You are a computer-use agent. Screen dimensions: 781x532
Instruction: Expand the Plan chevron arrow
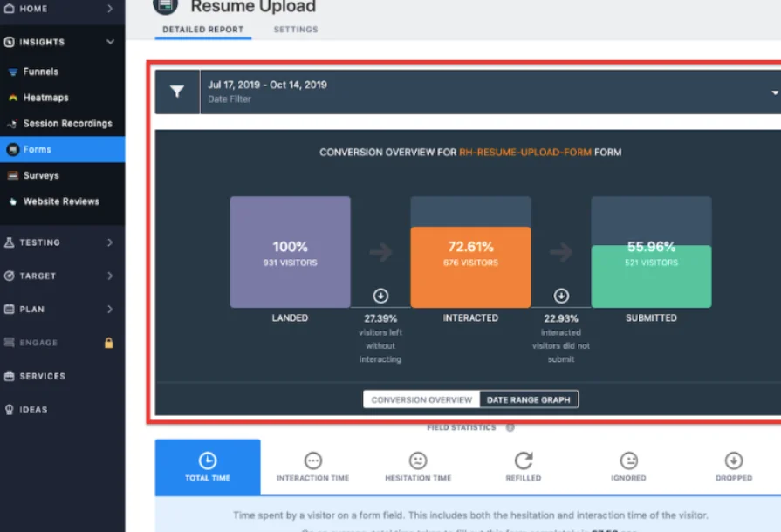(110, 309)
